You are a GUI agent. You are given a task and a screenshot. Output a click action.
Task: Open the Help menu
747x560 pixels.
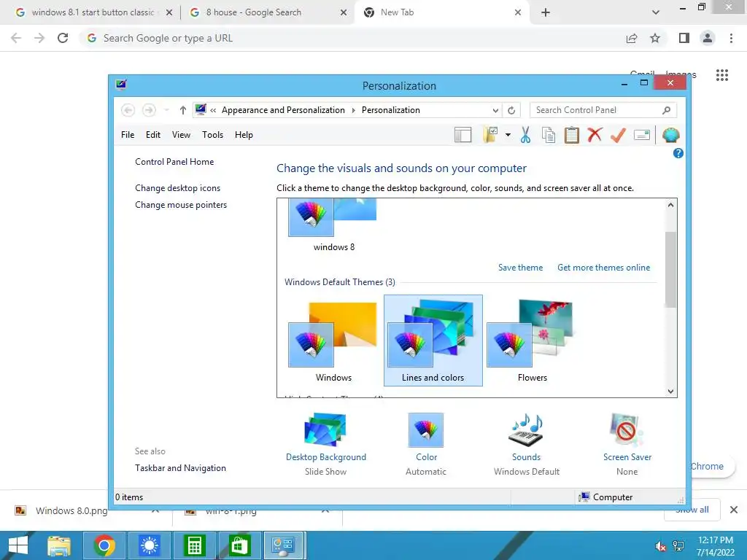click(x=244, y=135)
